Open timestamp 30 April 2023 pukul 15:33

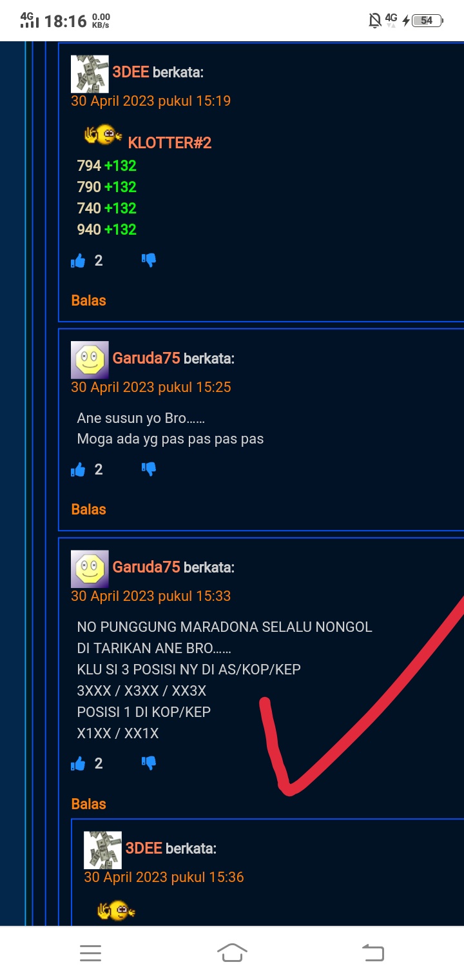151,596
